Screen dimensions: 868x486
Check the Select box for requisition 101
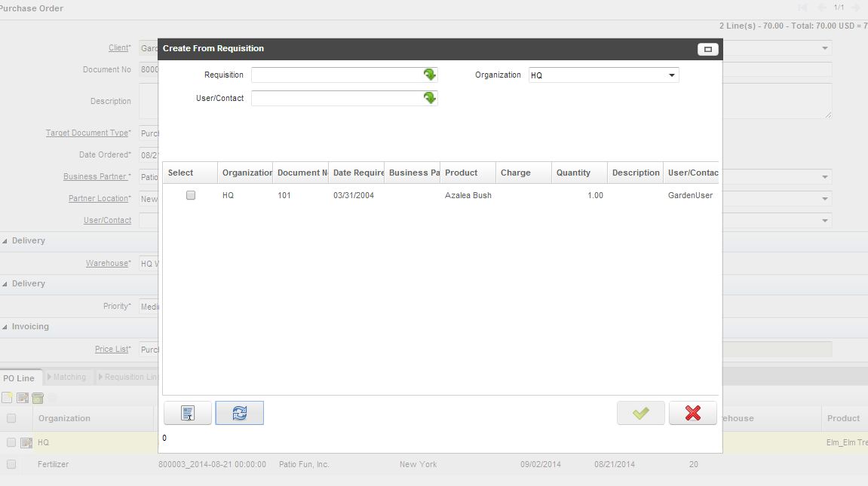click(191, 195)
